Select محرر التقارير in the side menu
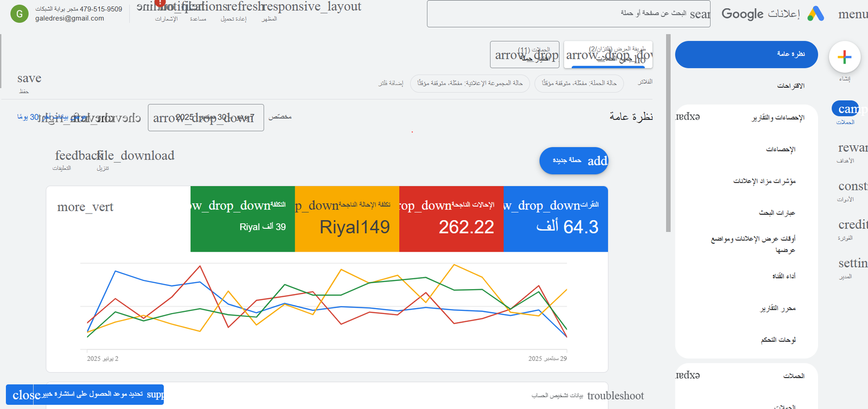This screenshot has width=868, height=409. [x=777, y=308]
